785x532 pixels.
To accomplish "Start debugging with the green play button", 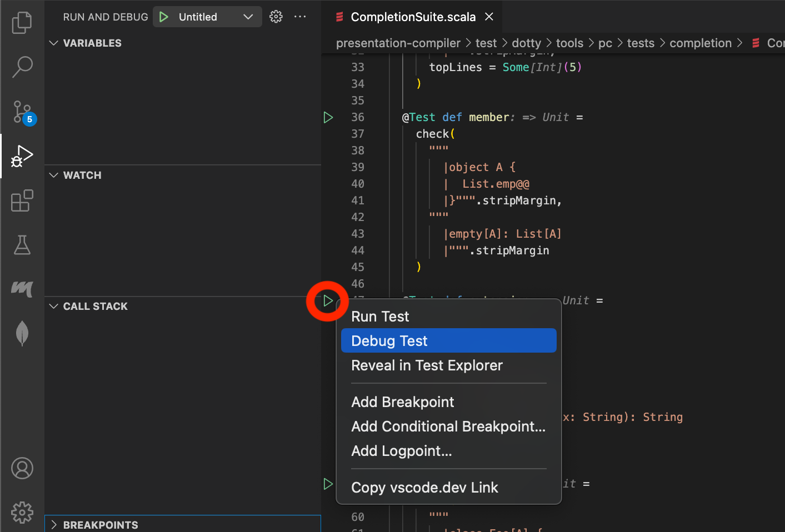I will (163, 17).
